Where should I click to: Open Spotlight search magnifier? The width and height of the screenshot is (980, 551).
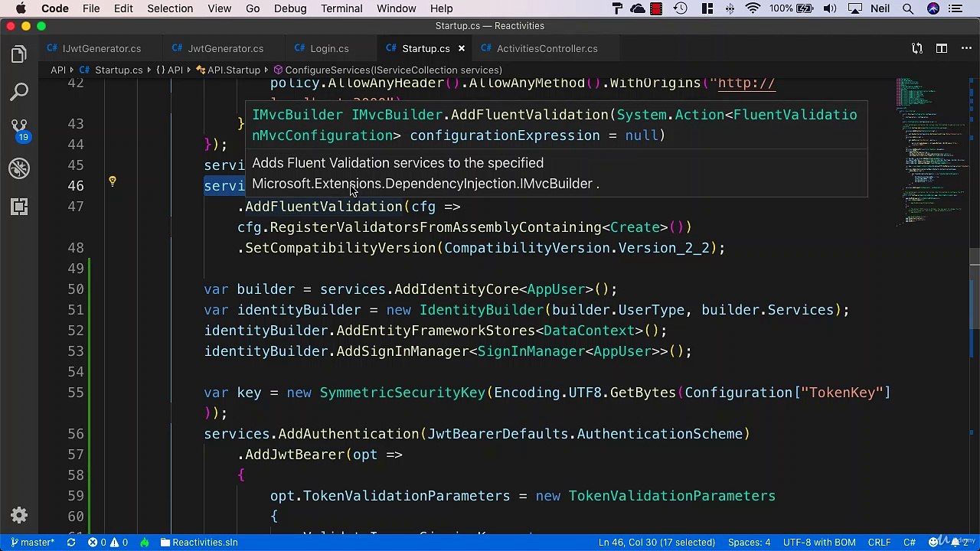point(908,8)
